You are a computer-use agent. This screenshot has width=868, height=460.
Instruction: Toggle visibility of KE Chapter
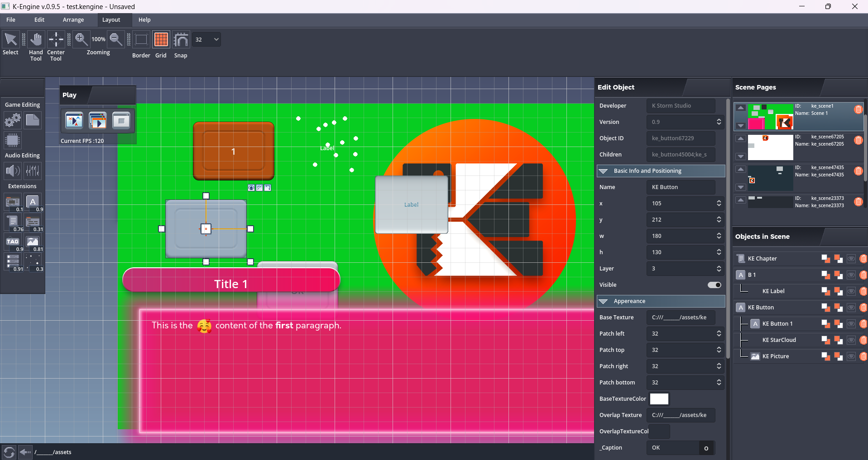click(851, 259)
